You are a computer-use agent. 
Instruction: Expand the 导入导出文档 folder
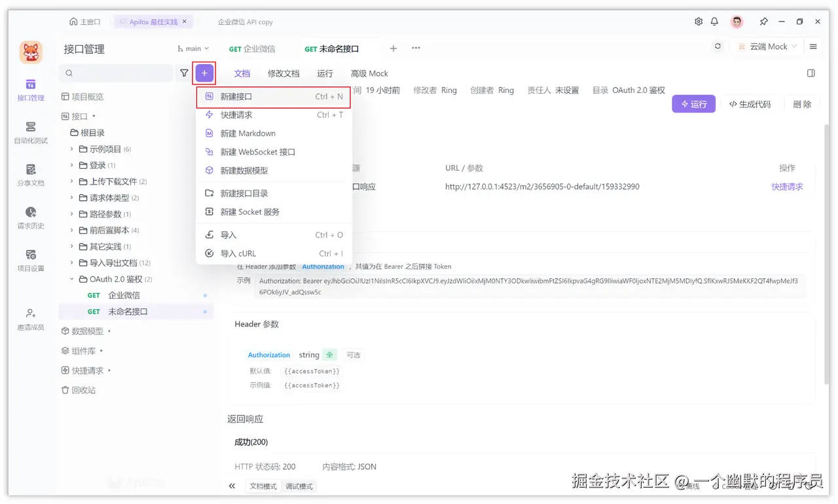(x=72, y=262)
